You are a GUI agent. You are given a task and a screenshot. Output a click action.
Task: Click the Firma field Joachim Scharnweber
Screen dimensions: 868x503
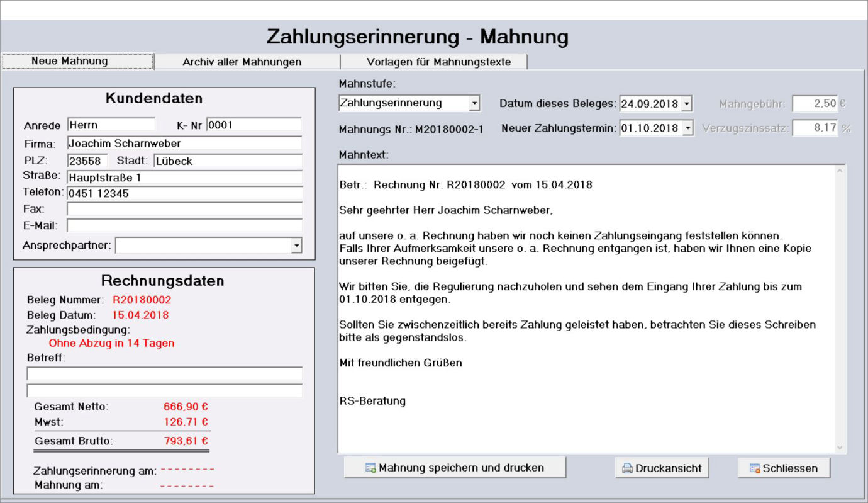(x=184, y=144)
